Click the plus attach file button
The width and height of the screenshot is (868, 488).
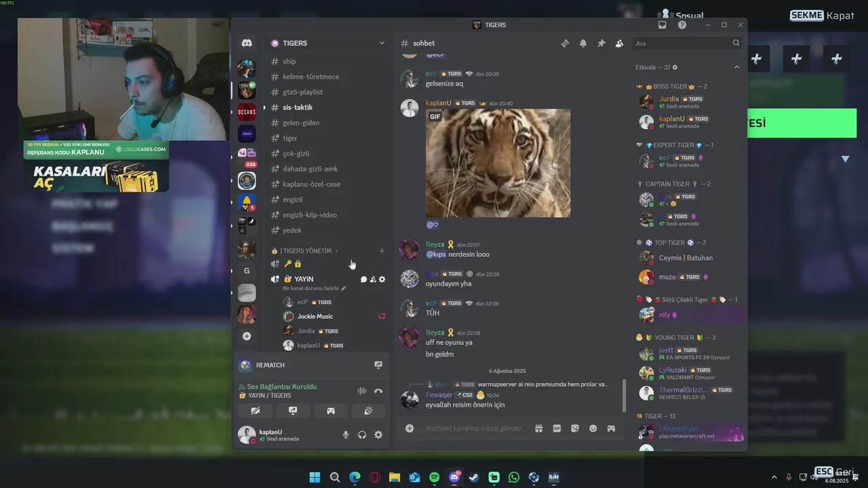(410, 428)
